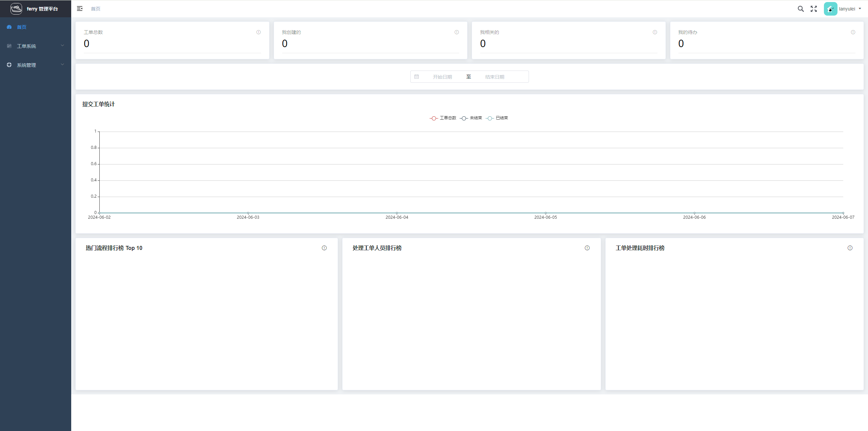Click the 首页 breadcrumb link

click(x=96, y=9)
